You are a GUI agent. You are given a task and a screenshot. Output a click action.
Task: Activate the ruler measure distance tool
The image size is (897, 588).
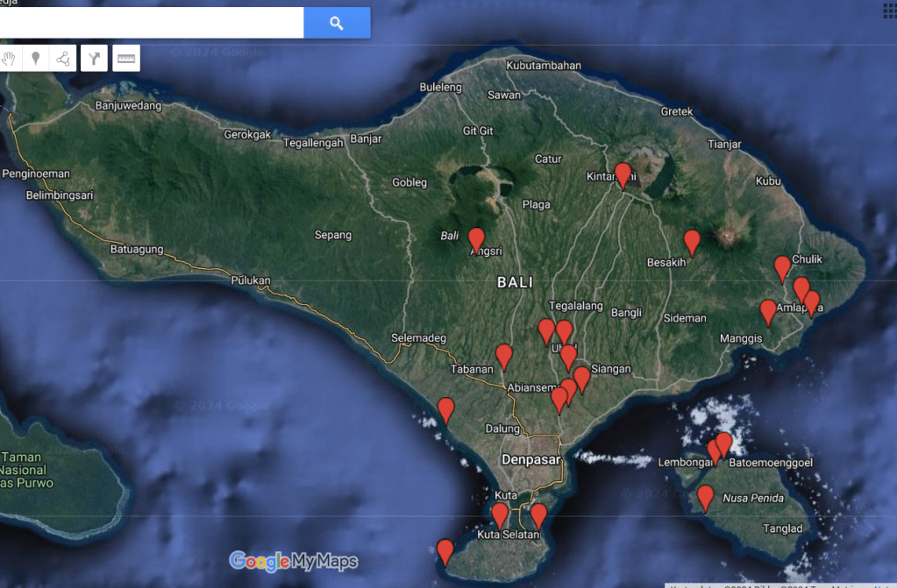click(126, 59)
